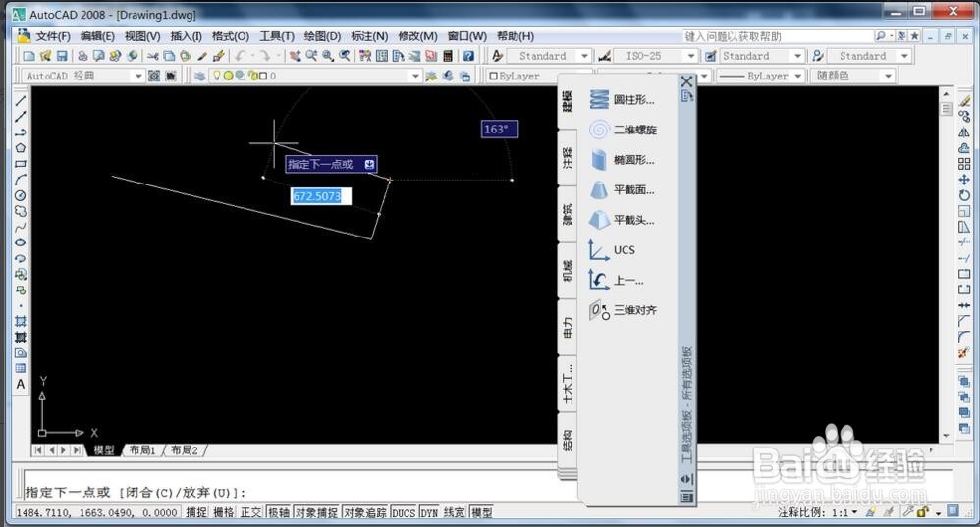980x527 pixels.
Task: Open the AutoCAD 经典 workspace dropdown
Action: [138, 77]
